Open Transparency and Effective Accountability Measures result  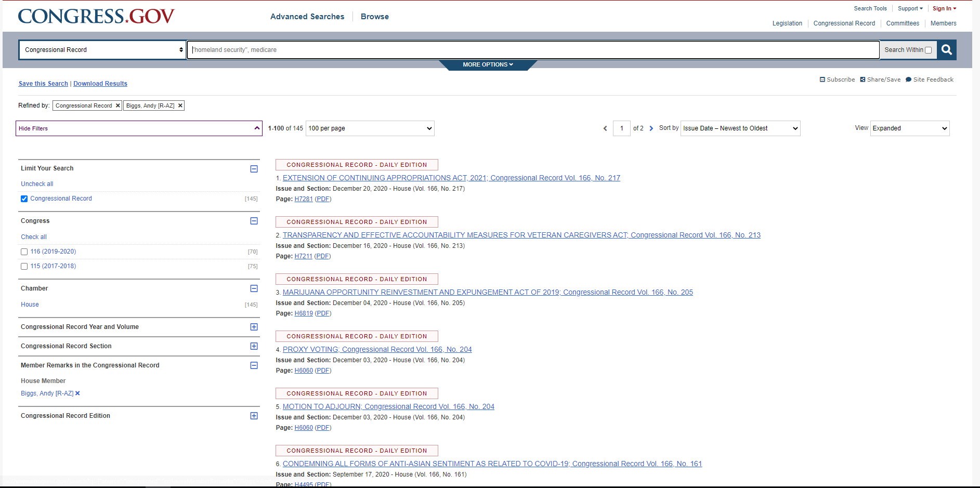521,235
